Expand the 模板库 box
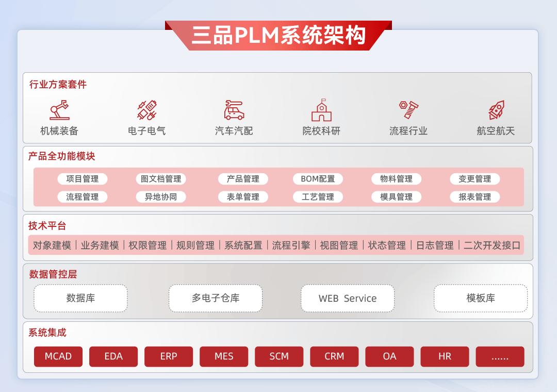 click(x=481, y=298)
